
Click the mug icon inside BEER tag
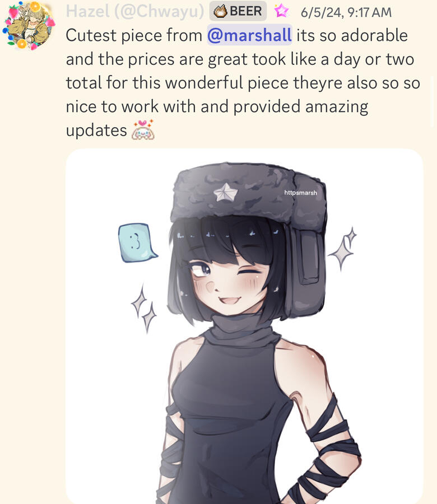click(220, 12)
